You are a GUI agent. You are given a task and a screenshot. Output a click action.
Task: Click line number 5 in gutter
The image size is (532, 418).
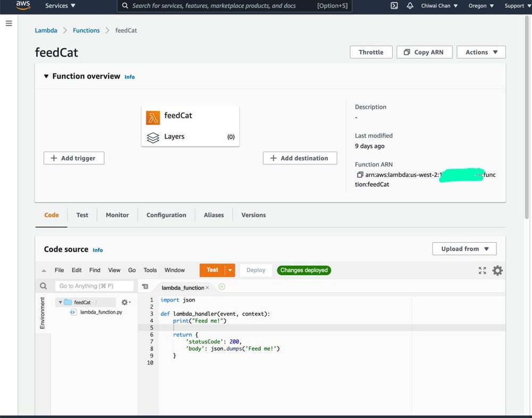(x=152, y=327)
